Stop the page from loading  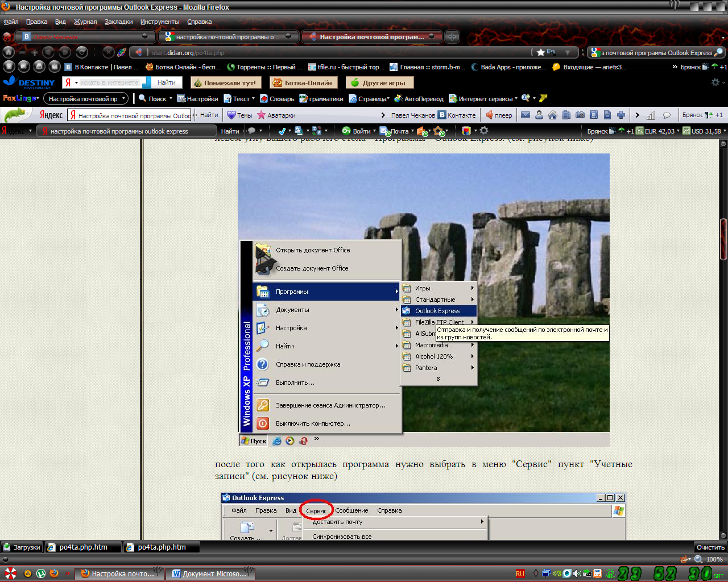[108, 52]
